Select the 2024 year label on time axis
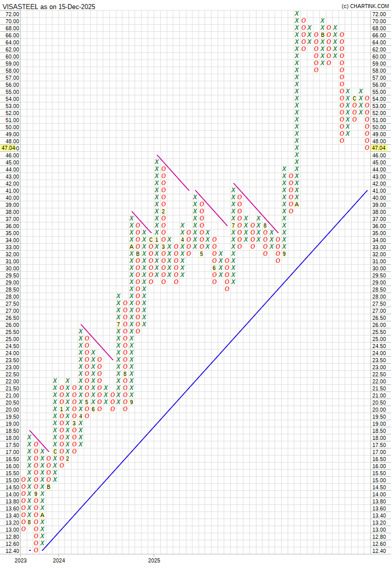The width and height of the screenshot is (392, 569). [59, 560]
